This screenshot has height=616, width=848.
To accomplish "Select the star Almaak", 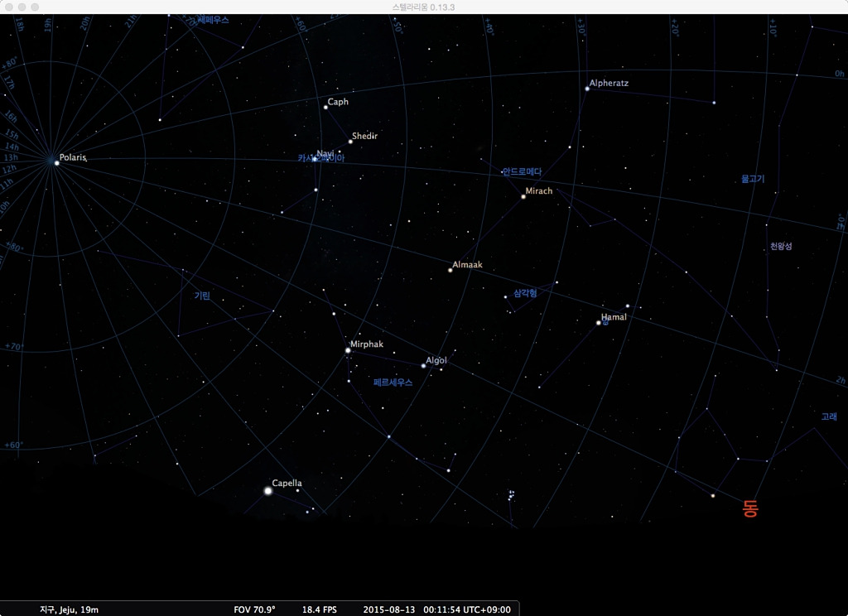I will [x=450, y=270].
